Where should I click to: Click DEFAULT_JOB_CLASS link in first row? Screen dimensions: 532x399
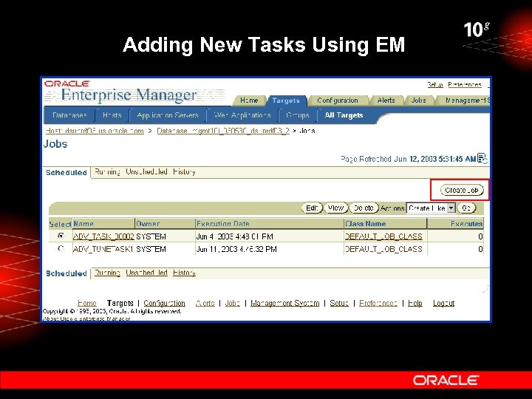(x=383, y=236)
